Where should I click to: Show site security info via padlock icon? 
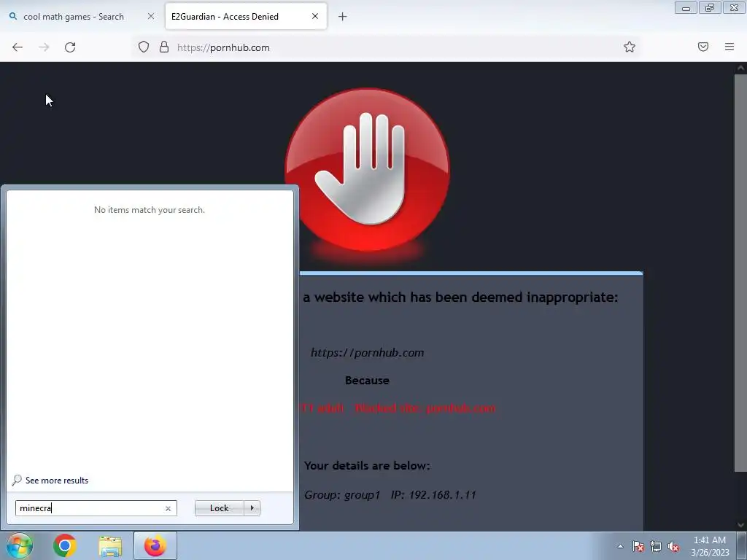pyautogui.click(x=164, y=47)
